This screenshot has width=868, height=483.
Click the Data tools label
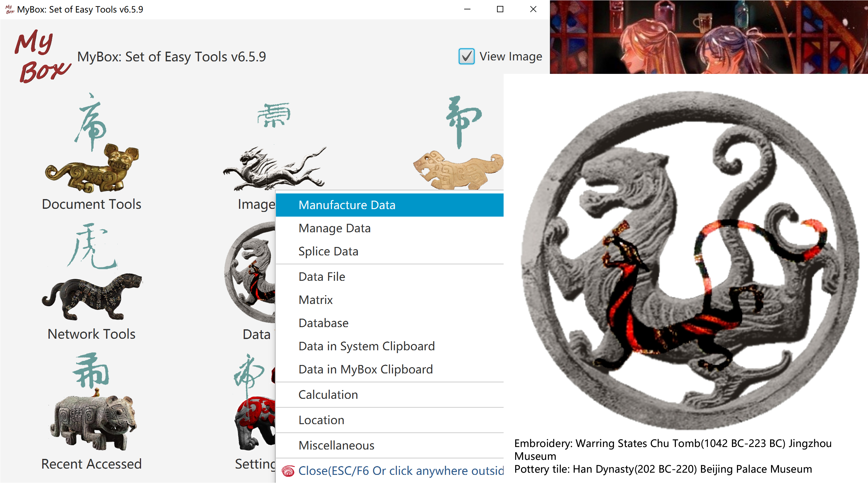click(257, 334)
